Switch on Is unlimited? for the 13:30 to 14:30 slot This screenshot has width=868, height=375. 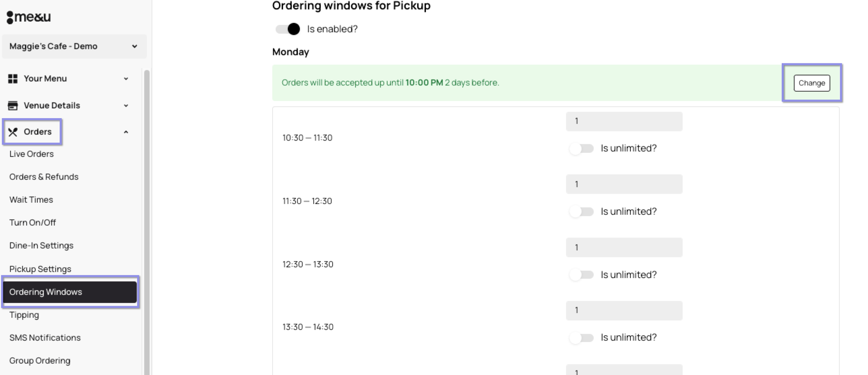click(x=581, y=338)
